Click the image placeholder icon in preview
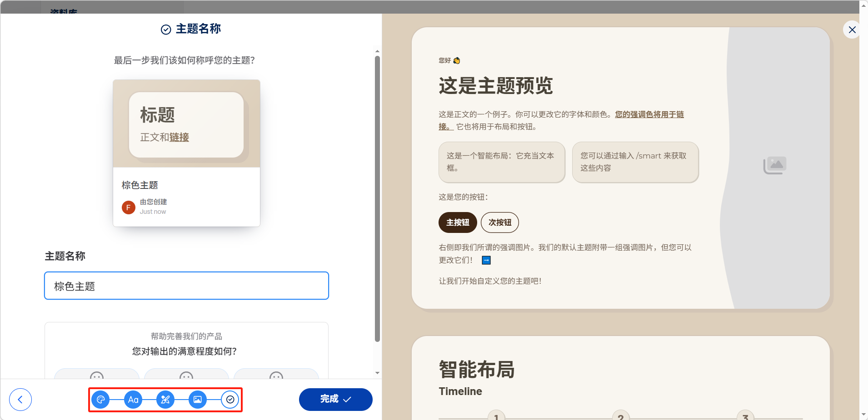Viewport: 868px width, 420px height. click(x=775, y=166)
